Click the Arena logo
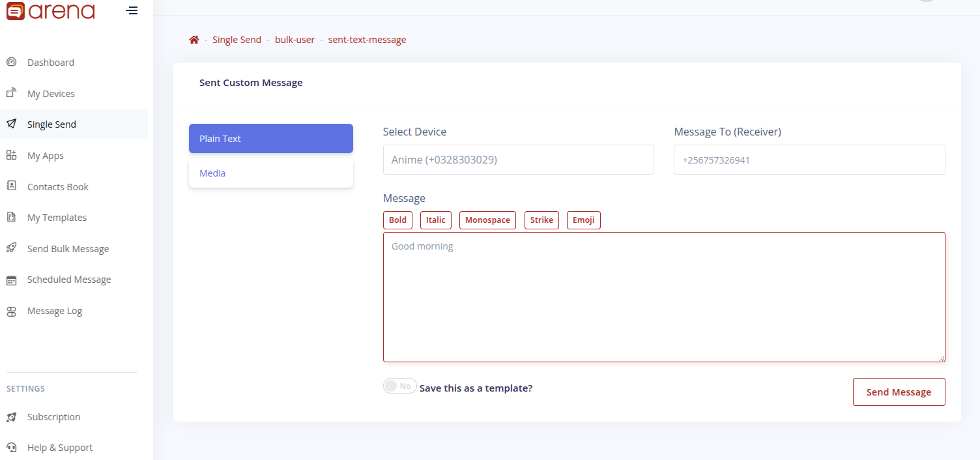 click(x=50, y=10)
